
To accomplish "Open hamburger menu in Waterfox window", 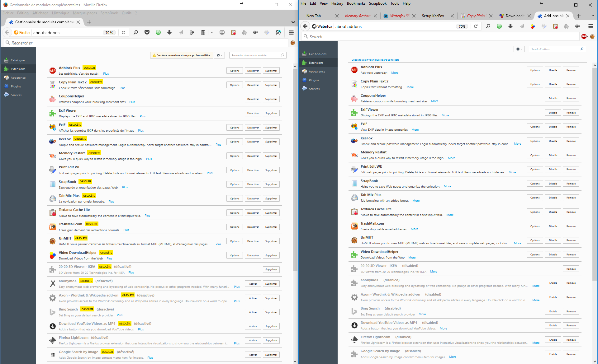I will coord(591,26).
